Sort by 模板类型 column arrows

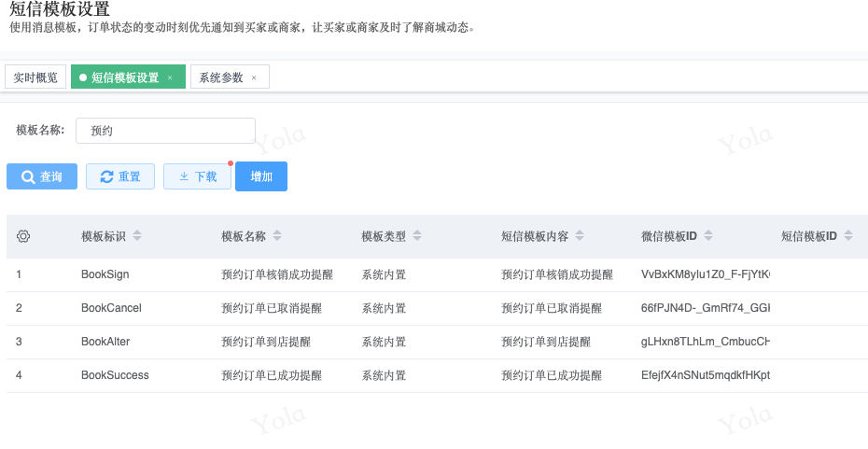[417, 236]
